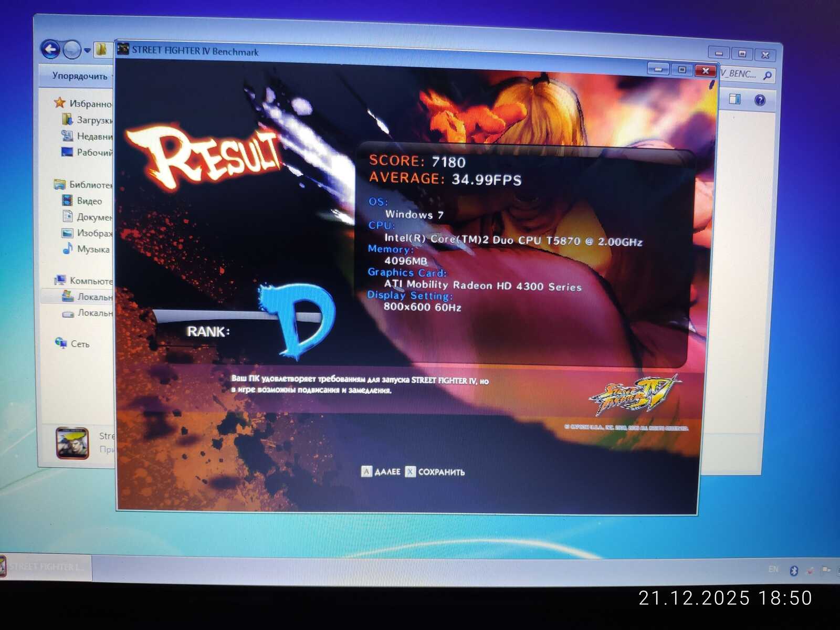
Task: Click the Memory value 4096MB
Action: pos(406,261)
